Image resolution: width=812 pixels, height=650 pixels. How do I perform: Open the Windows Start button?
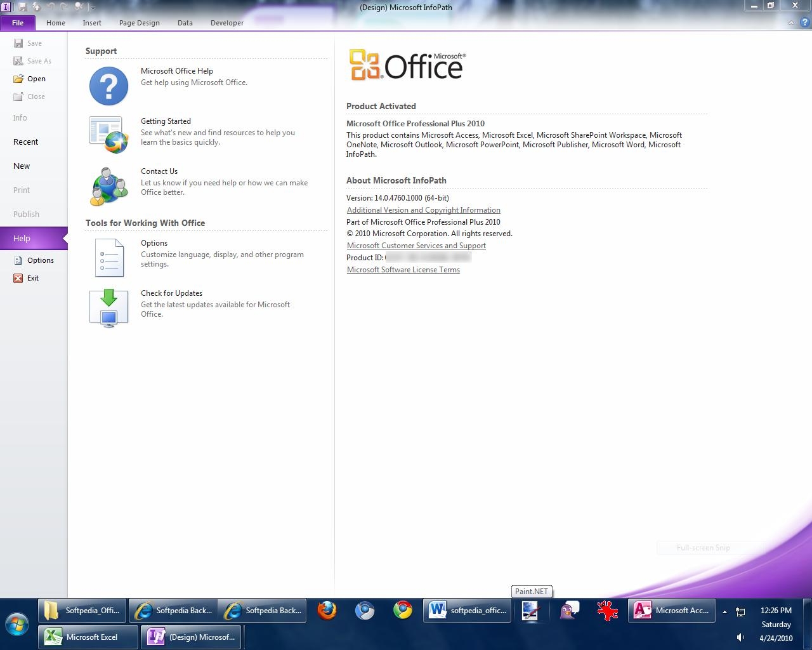coord(17,625)
